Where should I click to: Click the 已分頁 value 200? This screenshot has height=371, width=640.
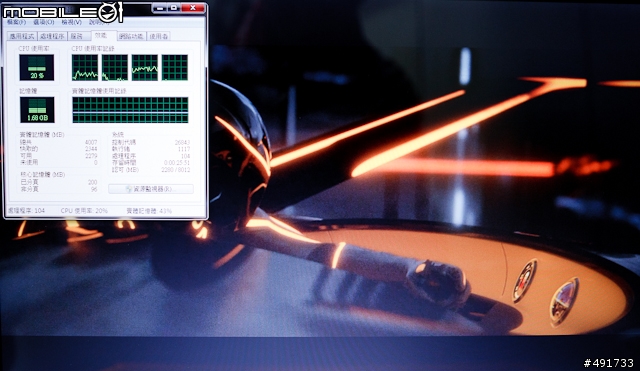(x=93, y=182)
